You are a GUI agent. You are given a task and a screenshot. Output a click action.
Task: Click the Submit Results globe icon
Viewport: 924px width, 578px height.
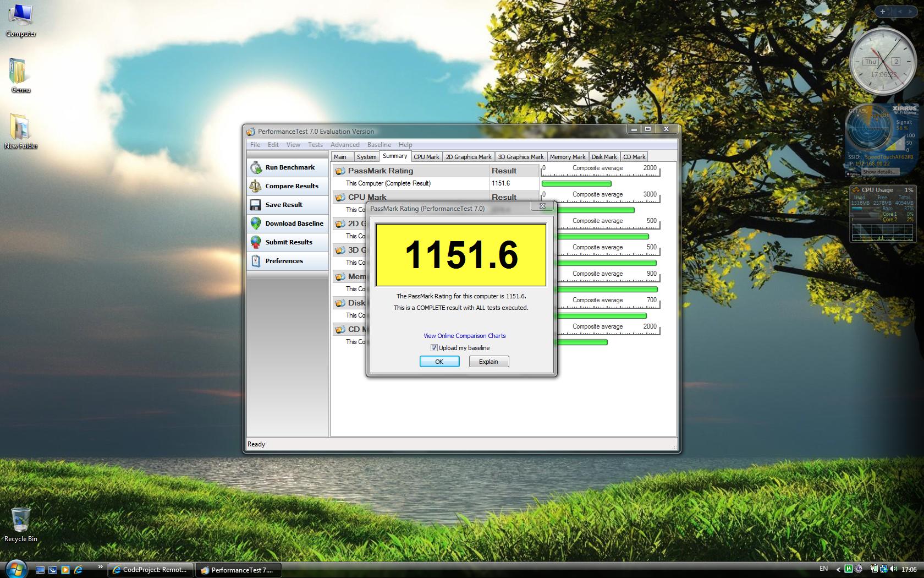tap(256, 242)
